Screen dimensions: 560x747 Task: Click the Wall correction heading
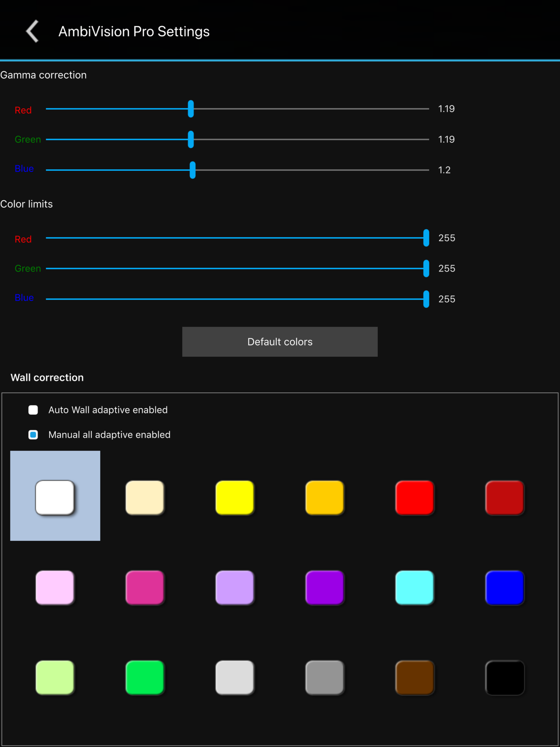47,377
